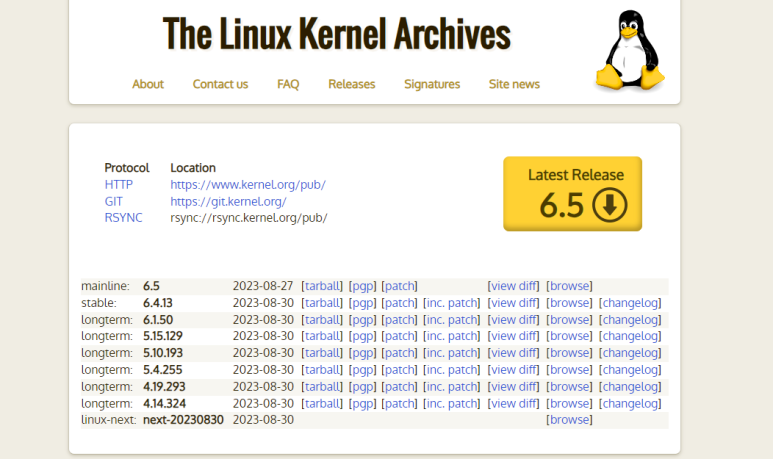The height and width of the screenshot is (459, 773).
Task: Download the stable 6.4.13 tarball
Action: [x=322, y=303]
